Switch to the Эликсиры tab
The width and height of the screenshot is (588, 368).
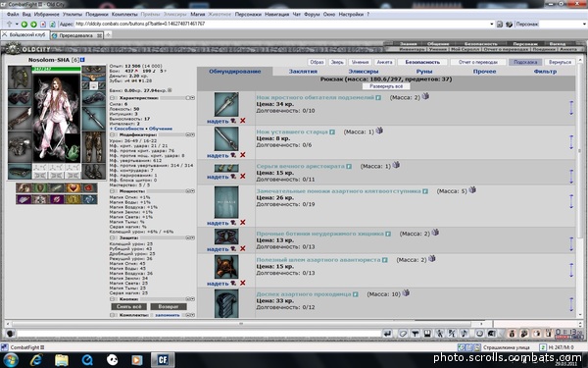pos(364,72)
